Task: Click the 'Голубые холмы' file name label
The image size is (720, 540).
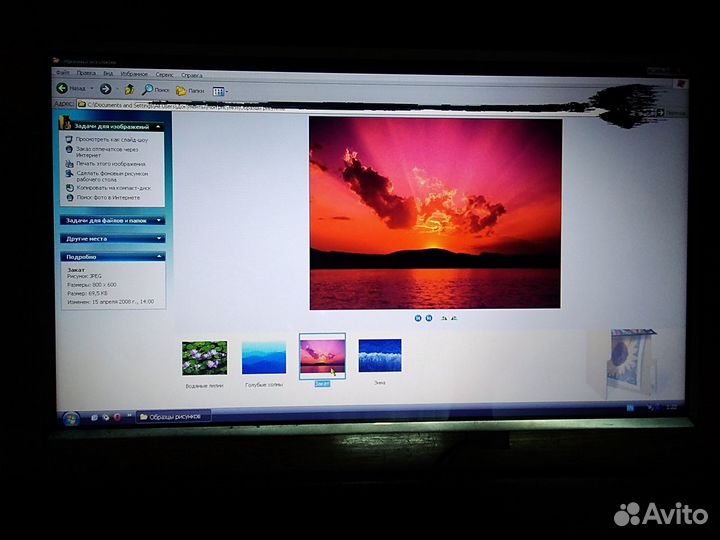Action: point(264,385)
